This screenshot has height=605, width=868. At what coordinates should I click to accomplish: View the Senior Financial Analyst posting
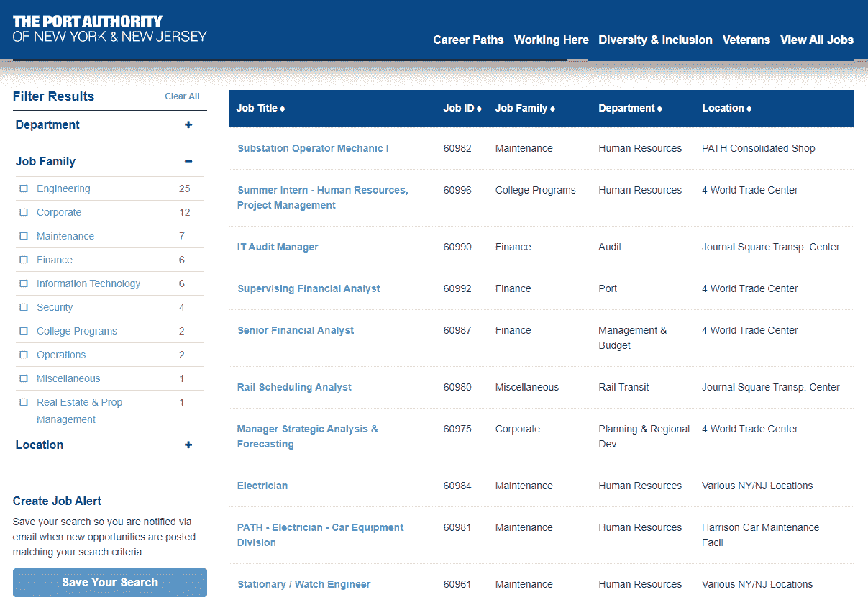point(296,330)
